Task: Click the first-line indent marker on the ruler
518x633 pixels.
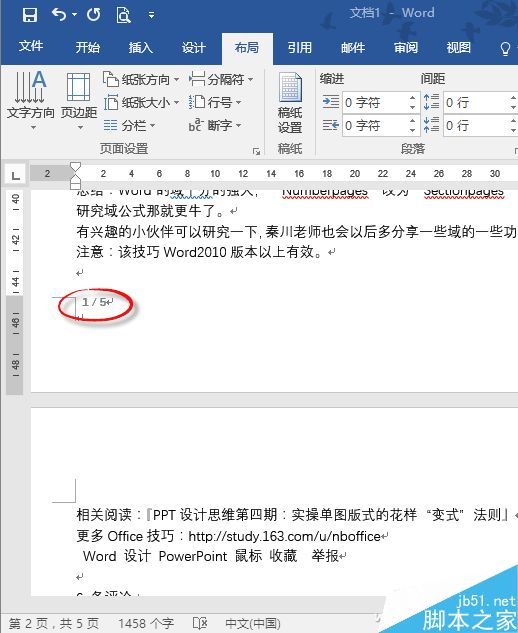Action: click(75, 168)
